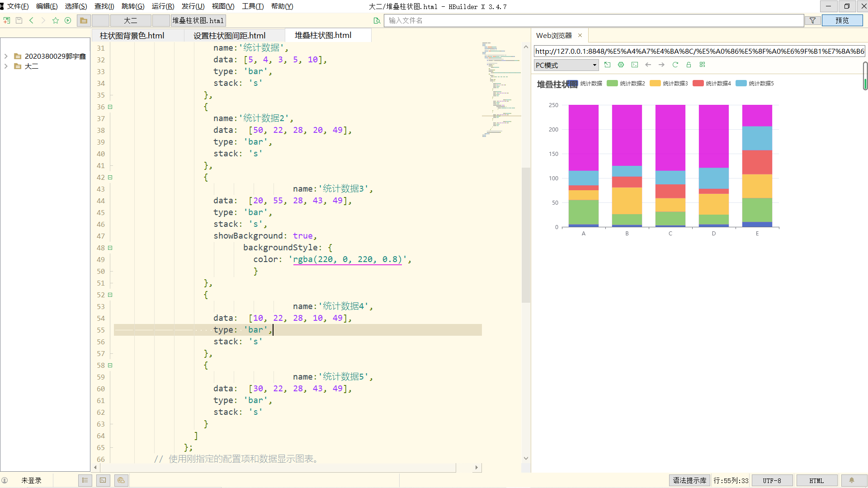
Task: Expand the 大二 folder in tree
Action: 6,66
